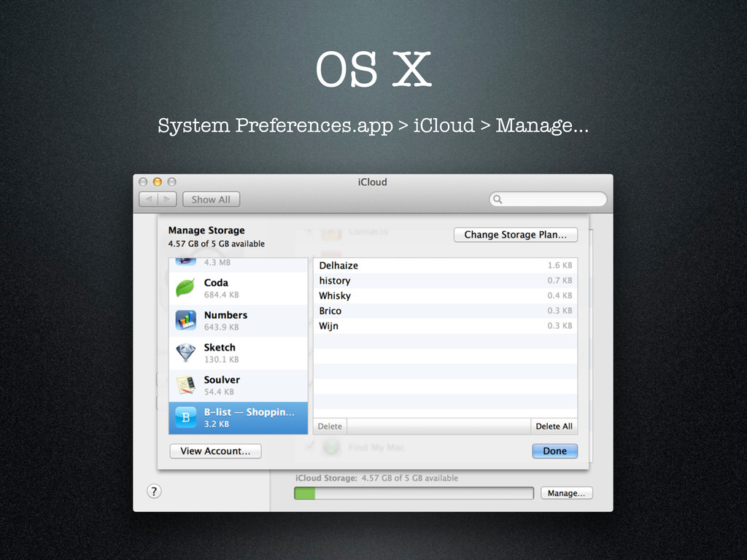Click the View Account… button

click(215, 451)
